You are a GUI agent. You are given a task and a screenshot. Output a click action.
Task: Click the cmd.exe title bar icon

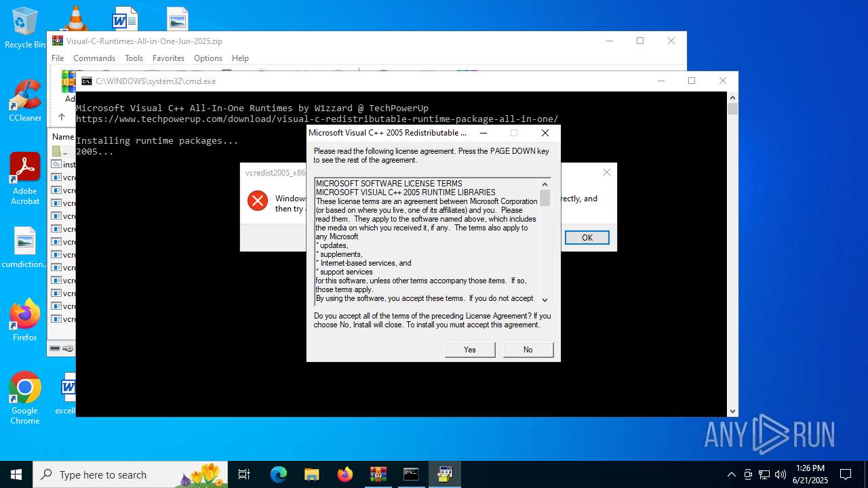click(x=87, y=81)
